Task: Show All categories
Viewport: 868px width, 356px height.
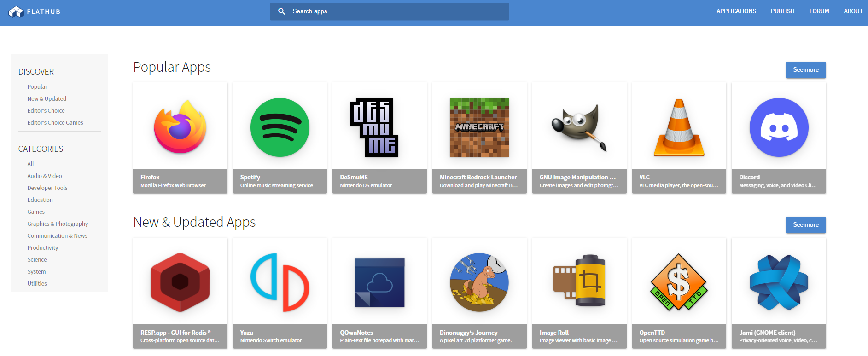Action: [x=30, y=164]
